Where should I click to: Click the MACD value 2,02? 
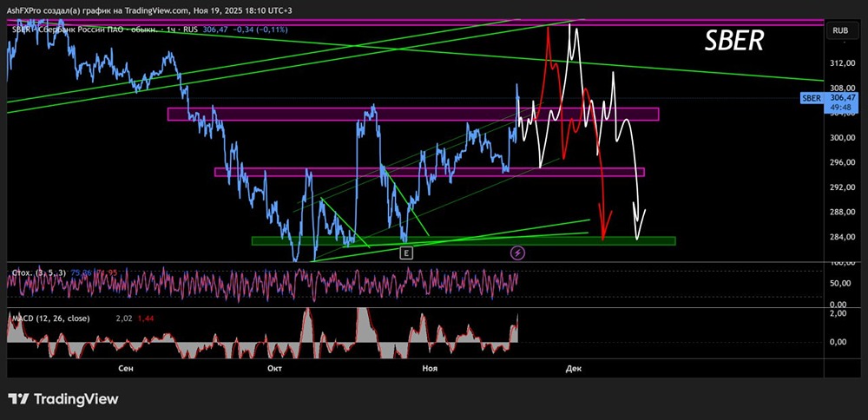123,318
